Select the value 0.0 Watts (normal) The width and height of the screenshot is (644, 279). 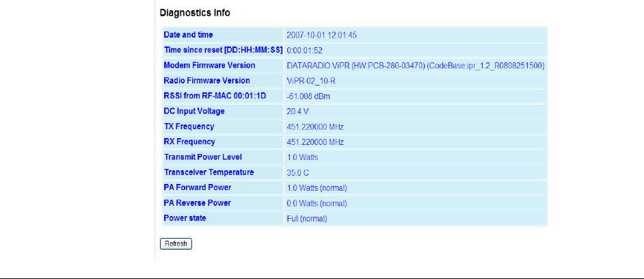tap(317, 203)
